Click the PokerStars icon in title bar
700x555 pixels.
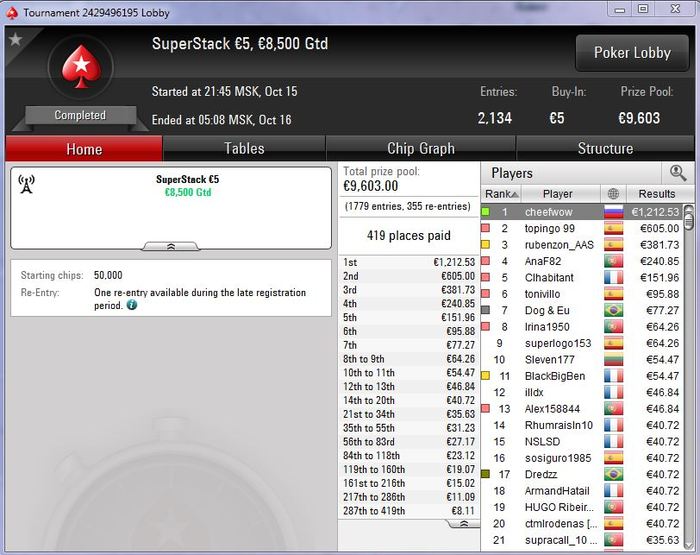pyautogui.click(x=12, y=13)
